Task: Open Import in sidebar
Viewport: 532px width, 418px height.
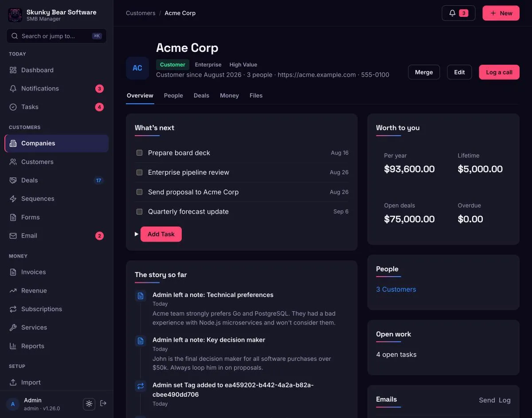Action: [56, 383]
